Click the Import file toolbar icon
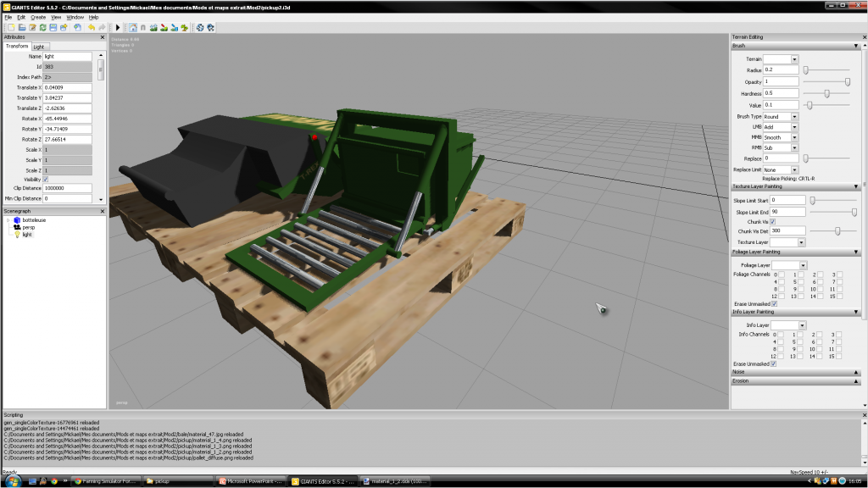The width and height of the screenshot is (868, 488). tap(77, 27)
